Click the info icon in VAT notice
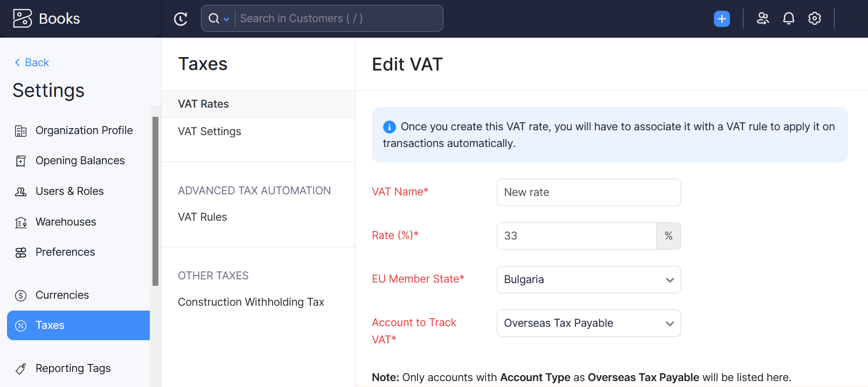 [x=389, y=127]
